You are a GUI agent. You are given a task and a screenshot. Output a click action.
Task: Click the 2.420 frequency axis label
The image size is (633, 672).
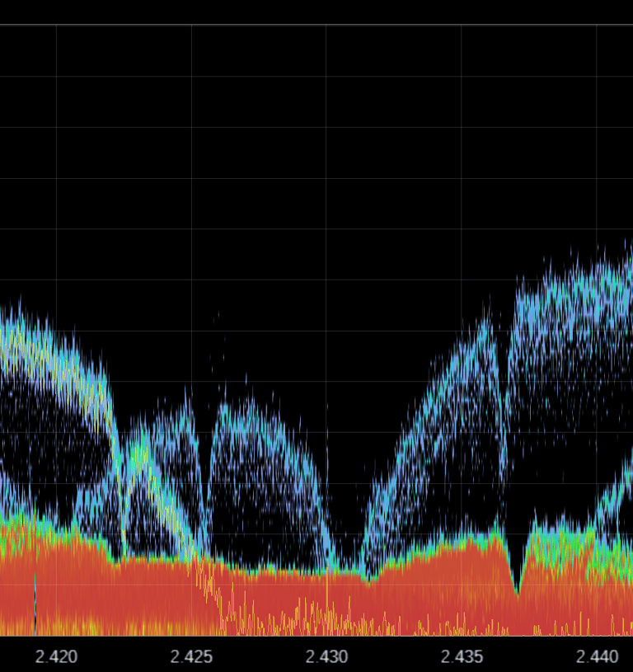pos(56,656)
